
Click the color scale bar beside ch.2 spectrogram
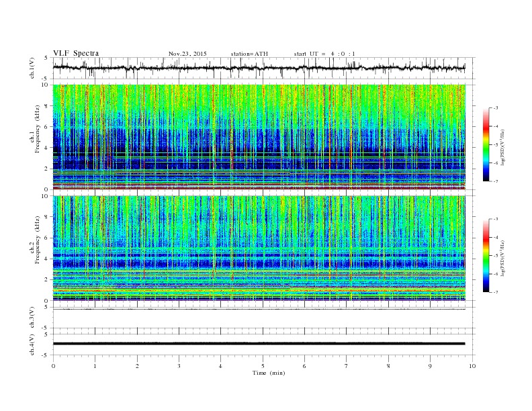click(486, 256)
